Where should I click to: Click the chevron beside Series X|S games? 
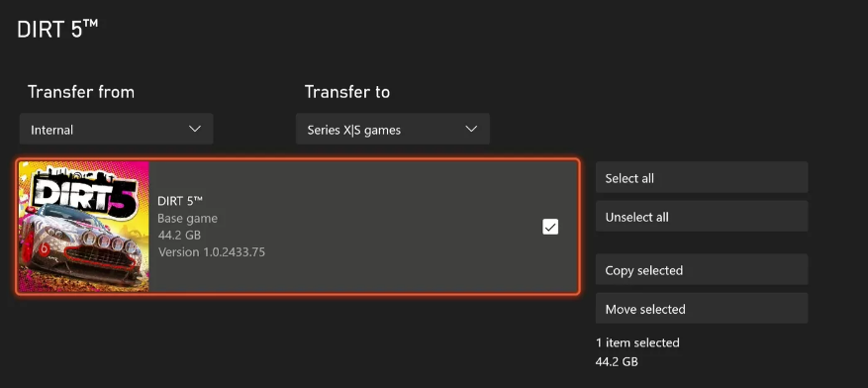point(472,129)
